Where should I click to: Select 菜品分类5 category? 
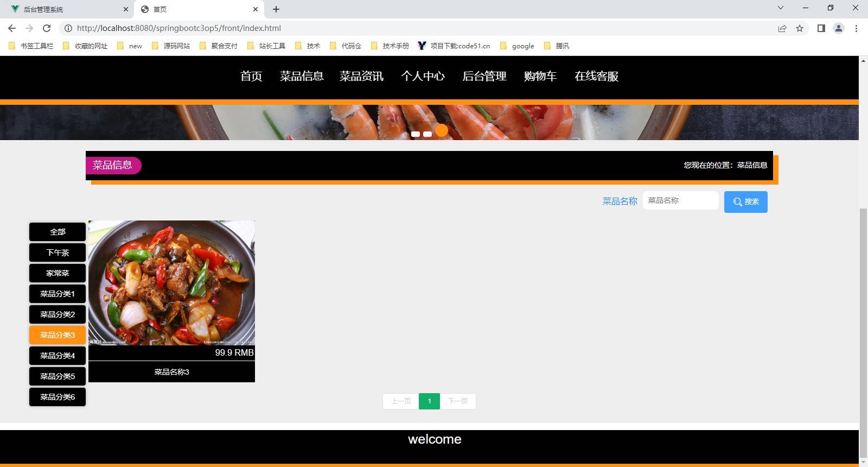[58, 376]
